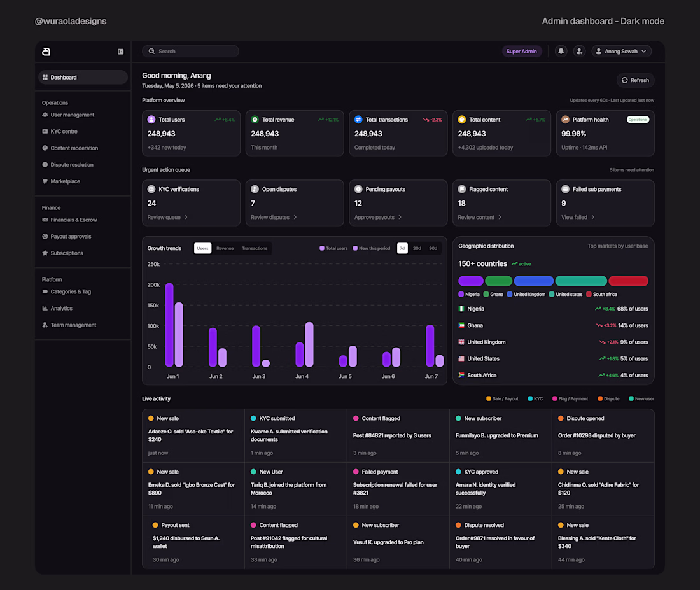The image size is (700, 590).
Task: Click the Total revenue green icon
Action: click(255, 120)
